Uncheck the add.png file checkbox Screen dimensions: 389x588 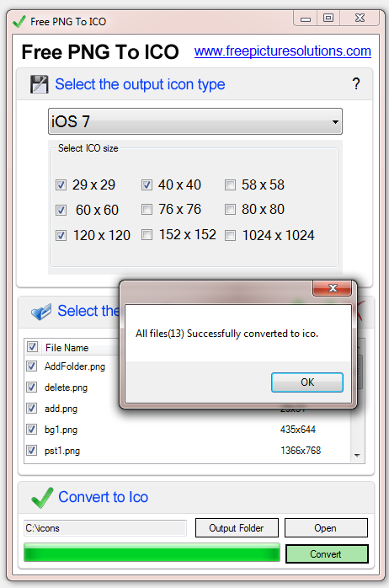31,408
